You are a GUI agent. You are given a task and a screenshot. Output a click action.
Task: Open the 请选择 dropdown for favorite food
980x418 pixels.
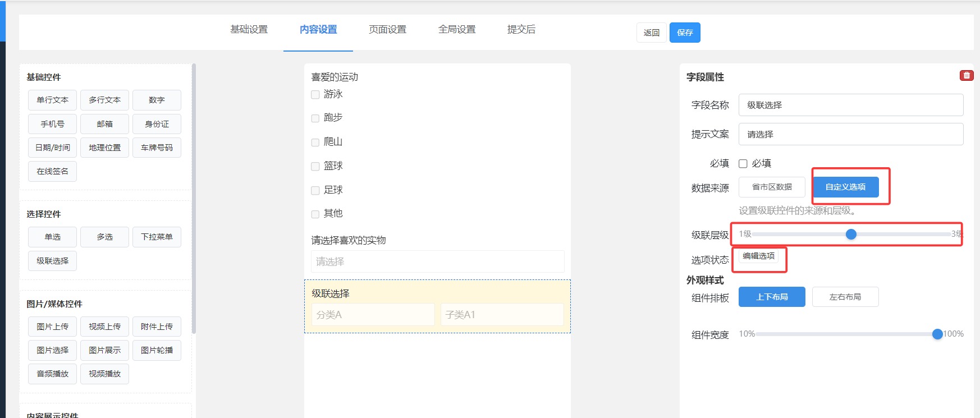[437, 261]
